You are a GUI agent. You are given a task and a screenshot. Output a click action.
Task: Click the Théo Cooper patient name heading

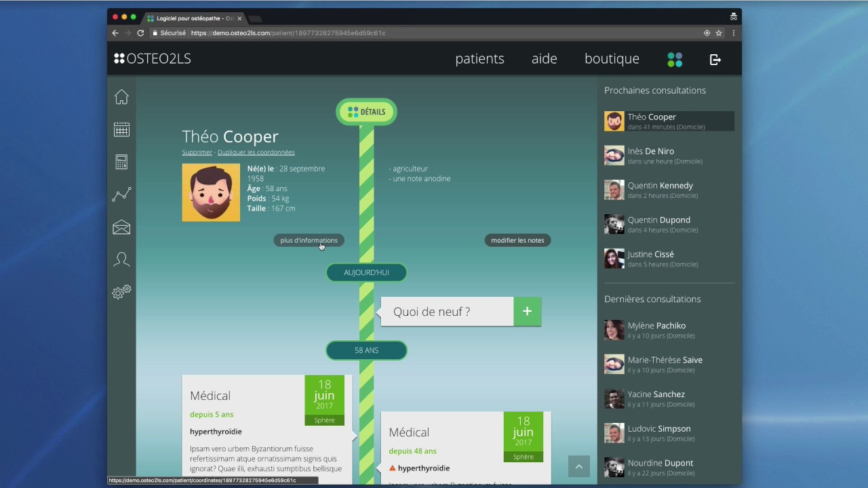230,137
